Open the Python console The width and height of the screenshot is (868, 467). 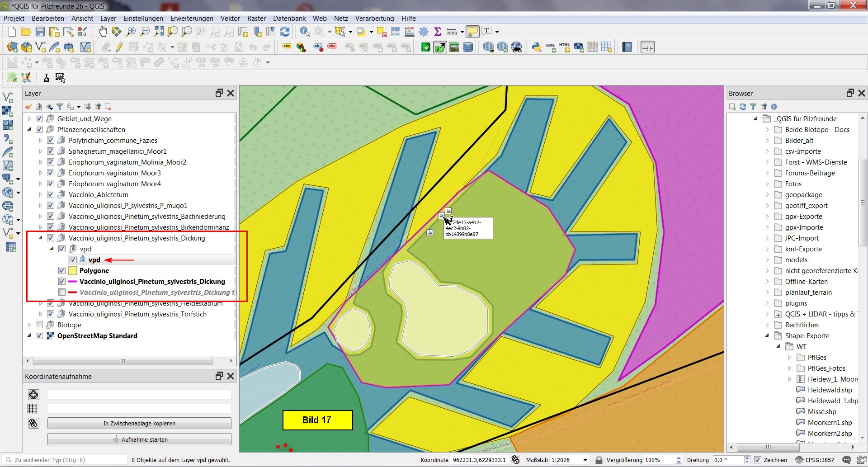click(x=537, y=47)
